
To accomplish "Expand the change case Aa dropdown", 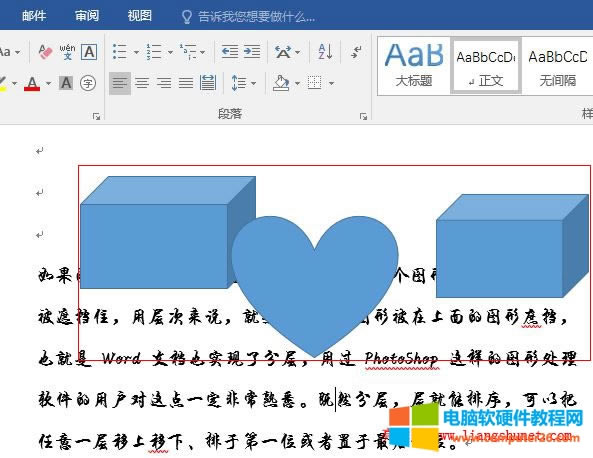I will click(17, 52).
